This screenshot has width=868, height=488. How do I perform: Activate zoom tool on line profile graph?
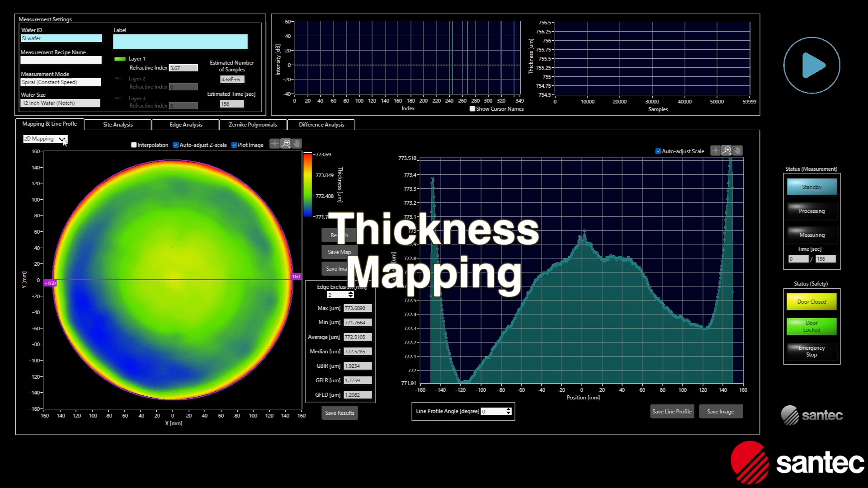tap(726, 150)
